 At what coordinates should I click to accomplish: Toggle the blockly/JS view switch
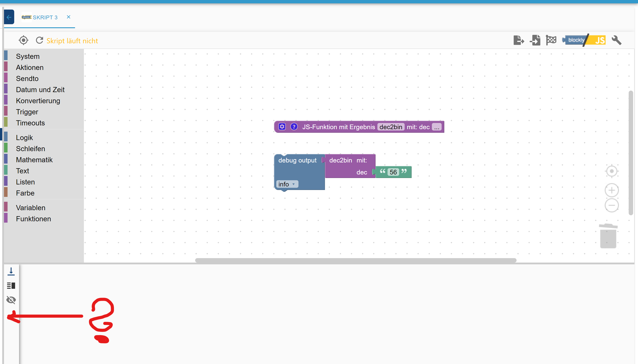point(584,40)
